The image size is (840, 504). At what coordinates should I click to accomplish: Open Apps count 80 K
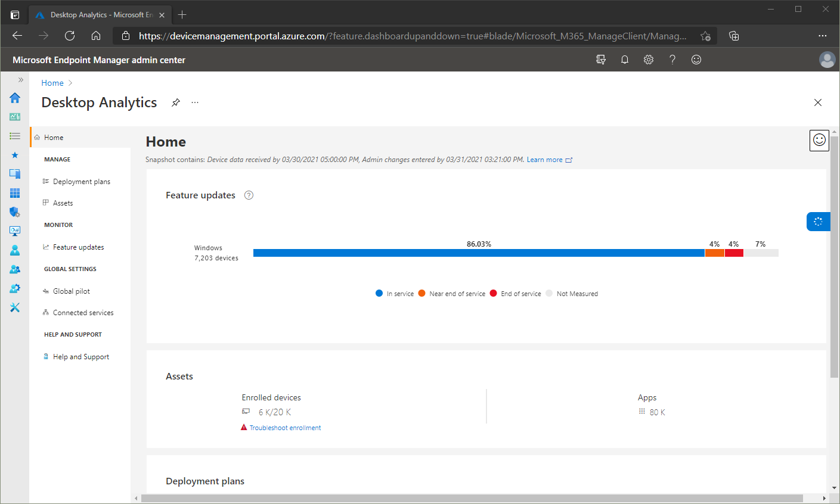(x=658, y=412)
